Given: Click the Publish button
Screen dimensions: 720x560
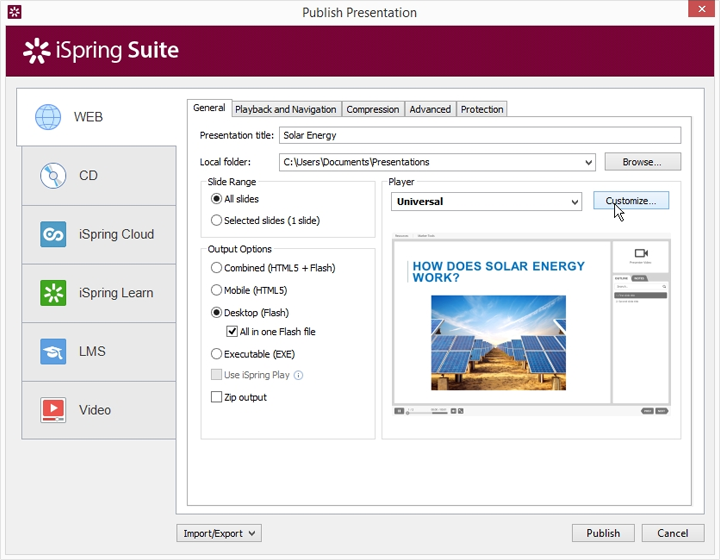Looking at the screenshot, I should point(603,533).
